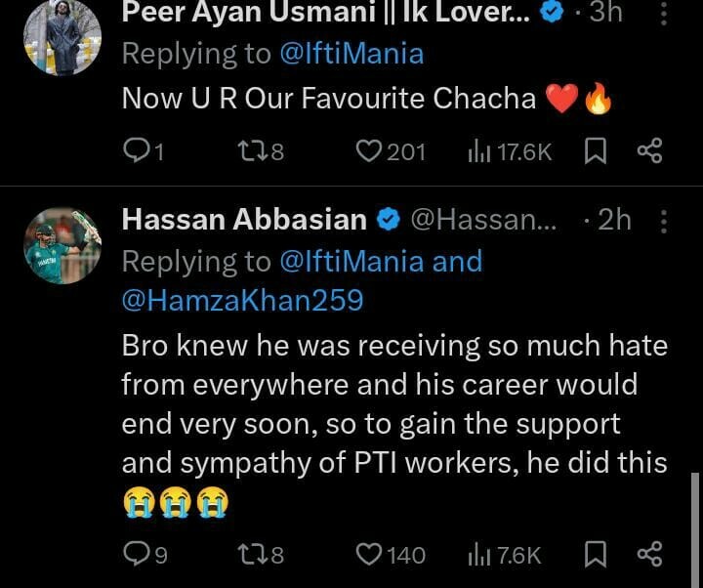
Task: Open more options on Hassan Abbasian's tweet
Action: click(665, 221)
